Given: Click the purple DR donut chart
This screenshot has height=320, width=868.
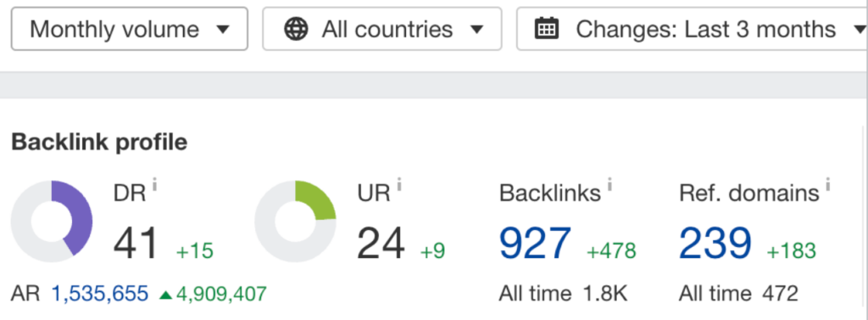Looking at the screenshot, I should [52, 222].
